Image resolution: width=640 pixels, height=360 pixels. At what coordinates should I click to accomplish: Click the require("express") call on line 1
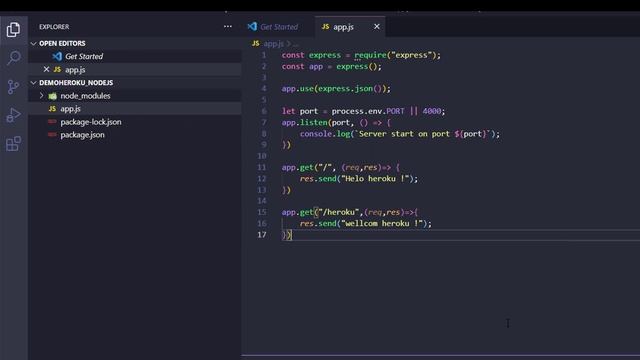(x=395, y=55)
